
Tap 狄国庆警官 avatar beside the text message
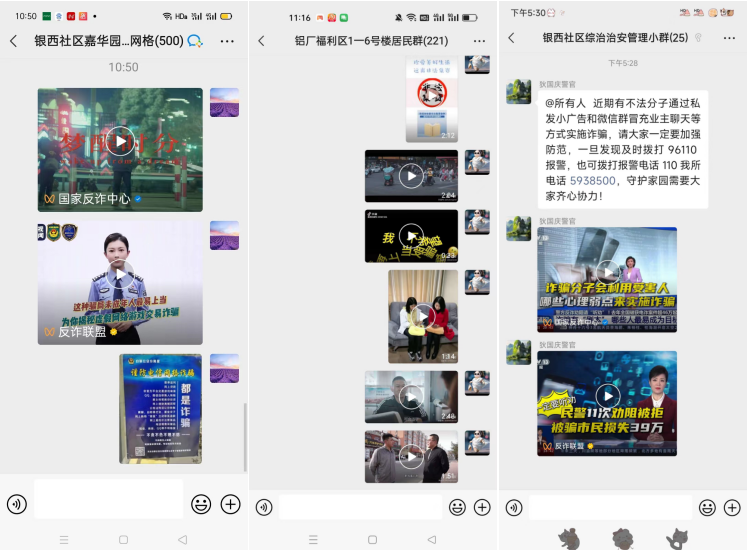(518, 92)
